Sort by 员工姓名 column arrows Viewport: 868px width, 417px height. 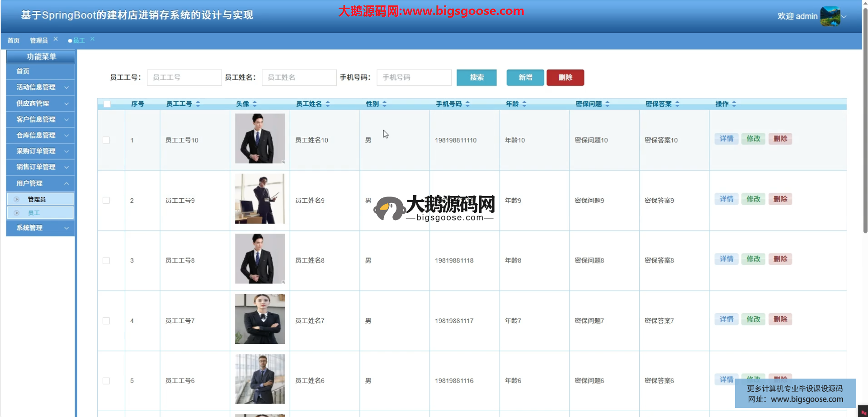pyautogui.click(x=328, y=104)
